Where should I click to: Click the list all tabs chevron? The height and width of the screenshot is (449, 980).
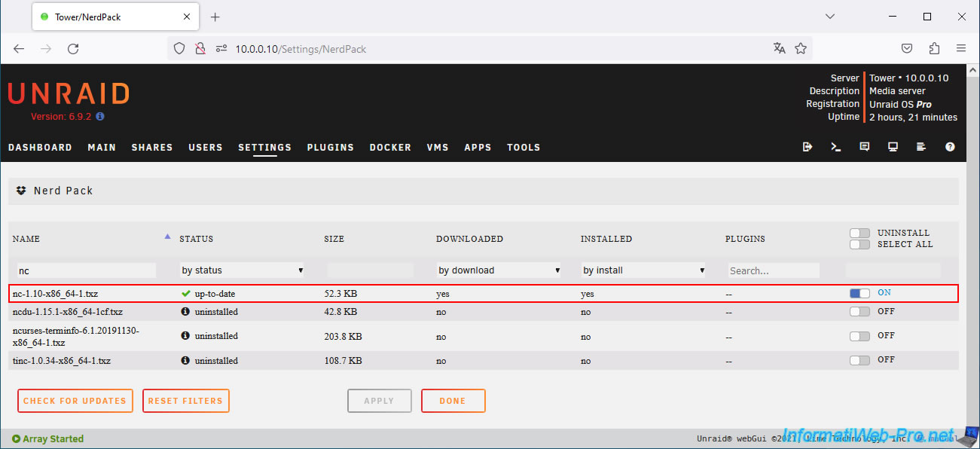(830, 17)
